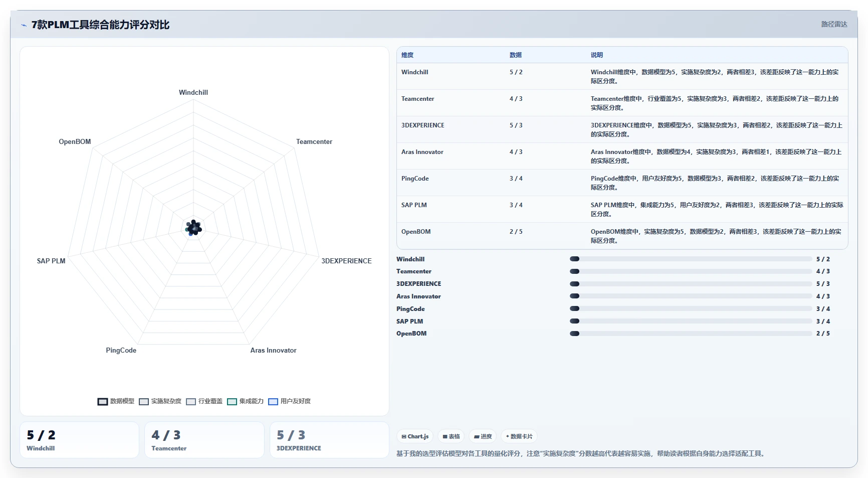Viewport: 868px width, 478px height.
Task: Click the 2 / 5 value in OpenBOM table row
Action: click(516, 232)
